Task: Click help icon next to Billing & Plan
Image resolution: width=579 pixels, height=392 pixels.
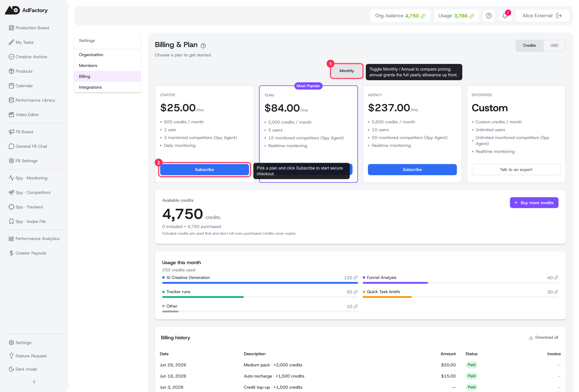Action: pos(203,46)
